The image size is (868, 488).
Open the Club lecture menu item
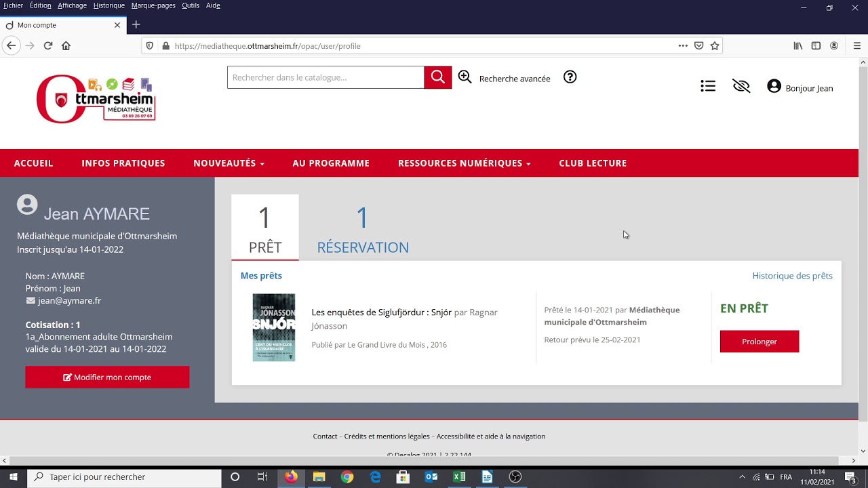coord(593,163)
